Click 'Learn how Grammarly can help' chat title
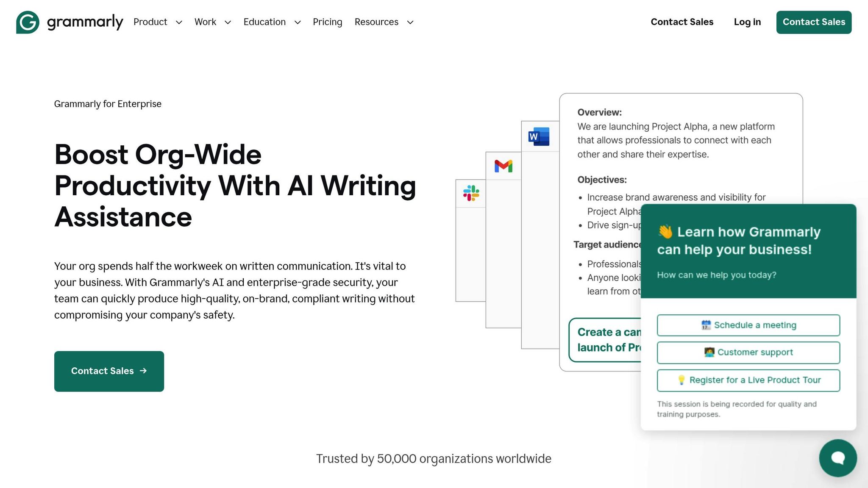868x488 pixels. (739, 241)
